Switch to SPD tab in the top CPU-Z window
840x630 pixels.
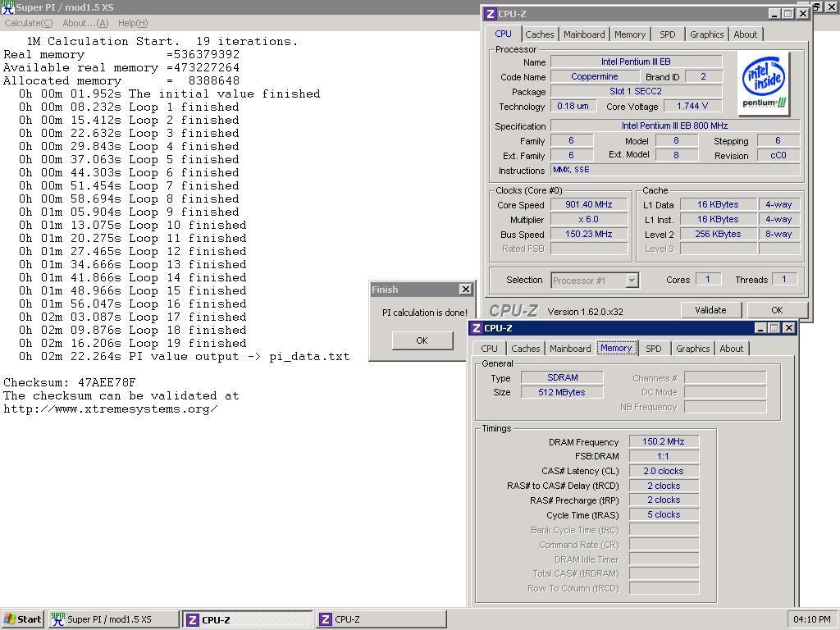tap(668, 34)
